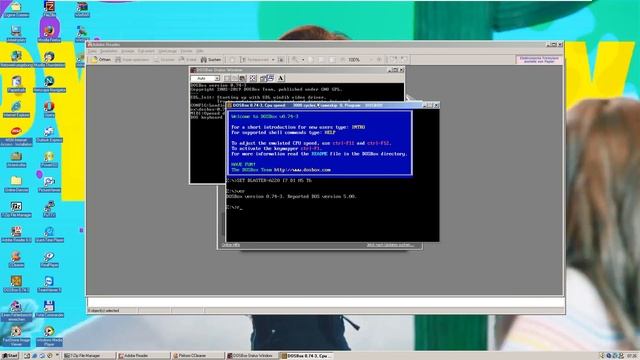Open Hilfe menu in Adobe Reader

click(x=200, y=51)
